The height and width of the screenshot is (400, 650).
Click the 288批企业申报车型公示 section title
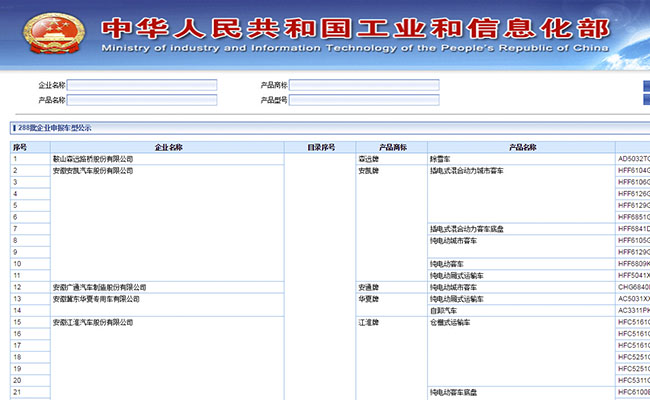click(x=54, y=128)
